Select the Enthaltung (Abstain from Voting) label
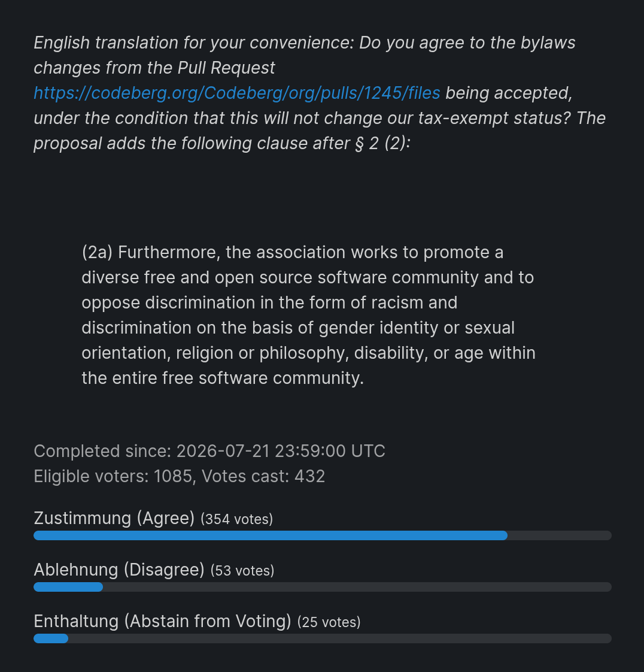The image size is (644, 672). click(x=163, y=621)
